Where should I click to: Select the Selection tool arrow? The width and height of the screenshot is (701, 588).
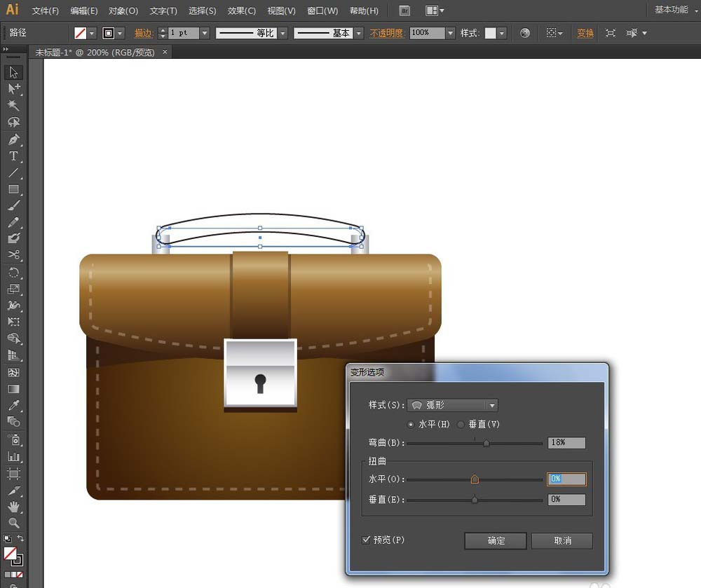point(13,72)
